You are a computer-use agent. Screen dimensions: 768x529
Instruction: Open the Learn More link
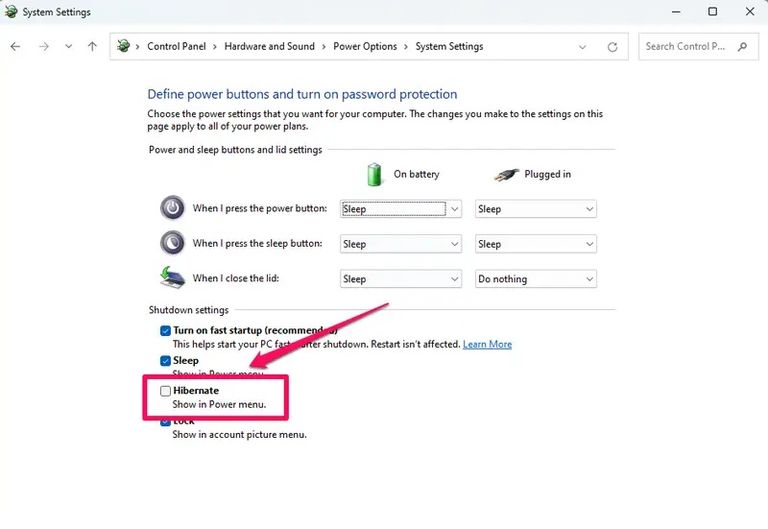487,344
